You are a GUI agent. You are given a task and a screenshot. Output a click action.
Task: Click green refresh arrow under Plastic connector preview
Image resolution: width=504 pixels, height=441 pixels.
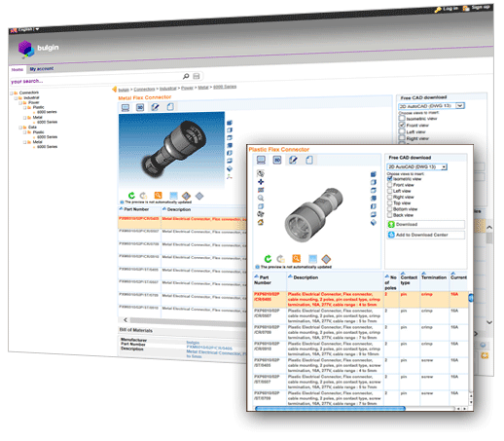268,259
